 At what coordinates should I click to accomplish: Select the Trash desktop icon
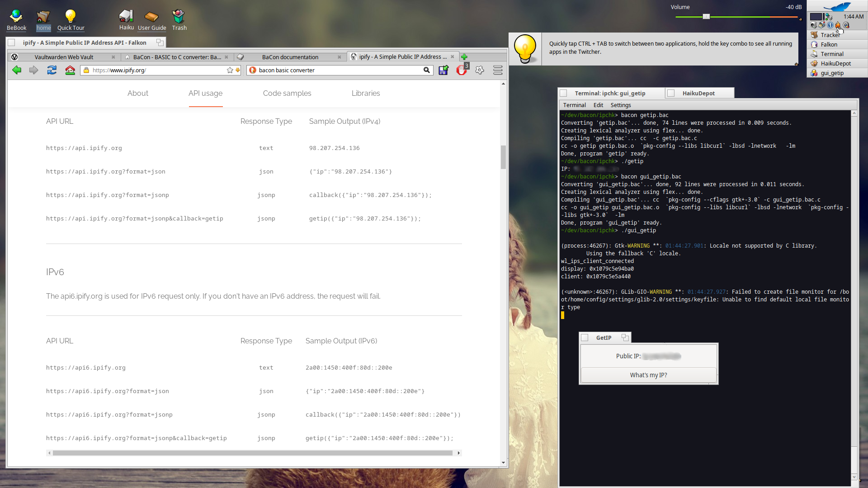[x=179, y=20]
